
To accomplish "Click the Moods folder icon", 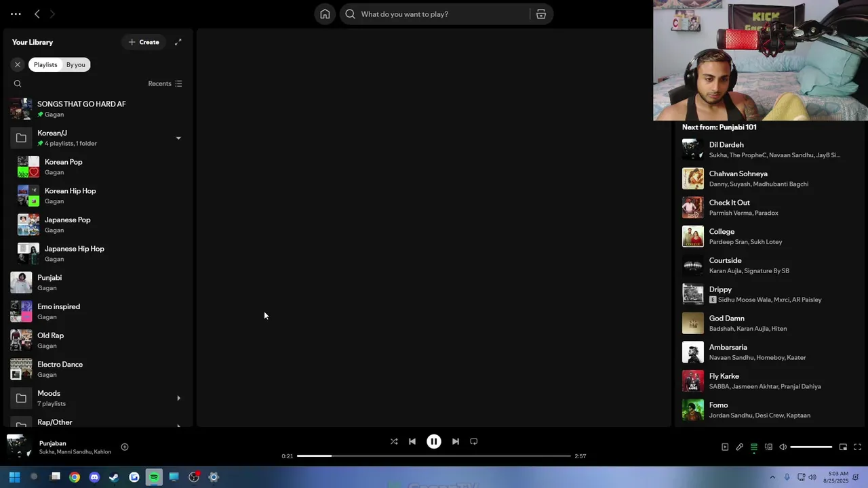I will 21,398.
